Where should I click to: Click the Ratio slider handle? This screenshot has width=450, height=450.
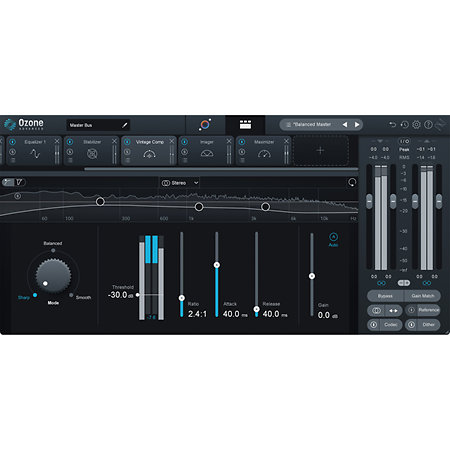pos(182,298)
